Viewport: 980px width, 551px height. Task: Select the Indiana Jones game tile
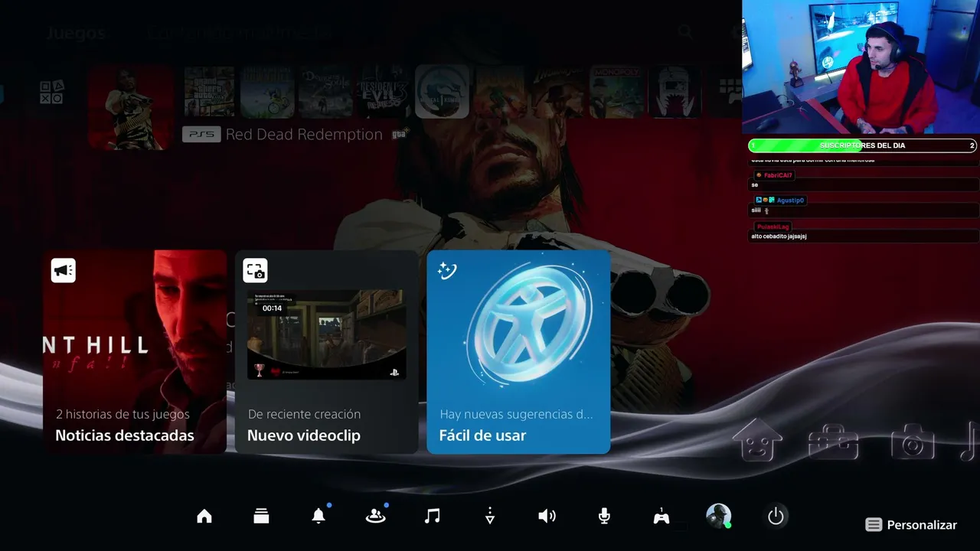[x=558, y=92]
